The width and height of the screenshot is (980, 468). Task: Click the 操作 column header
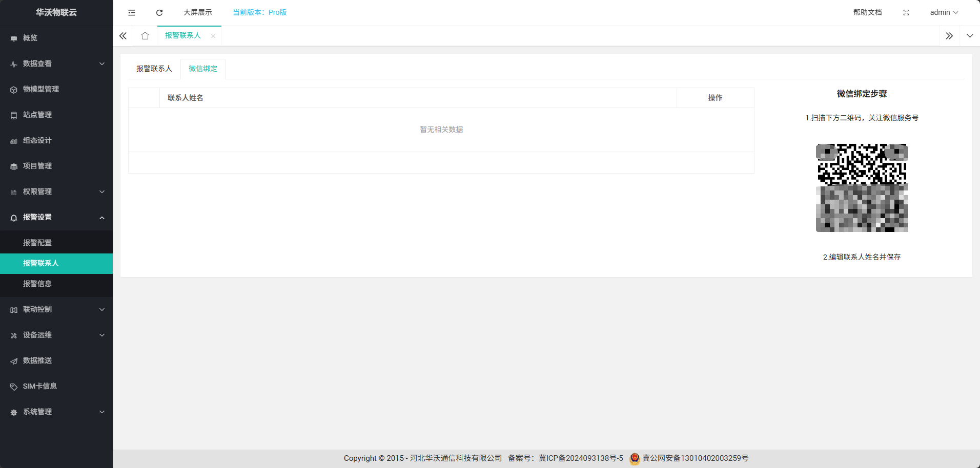pos(716,98)
